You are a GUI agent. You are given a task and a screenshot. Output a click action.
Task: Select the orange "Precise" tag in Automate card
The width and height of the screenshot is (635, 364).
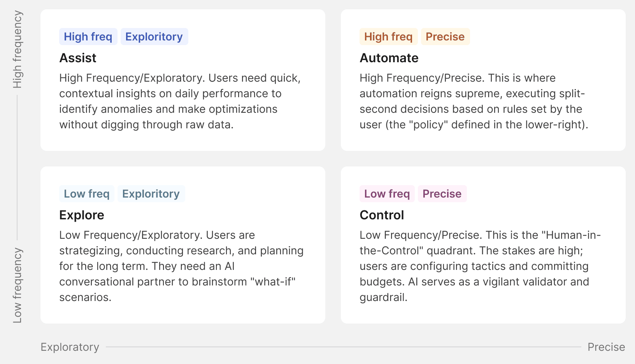[445, 37]
